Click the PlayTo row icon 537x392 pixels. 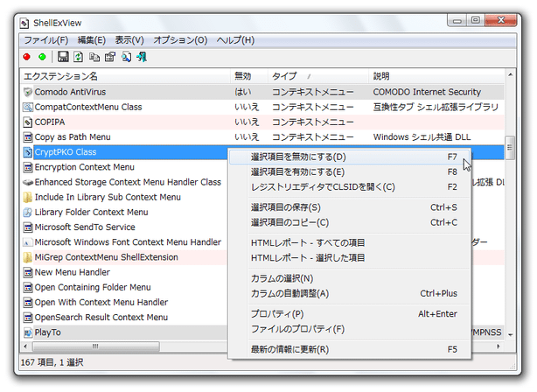[x=28, y=332]
